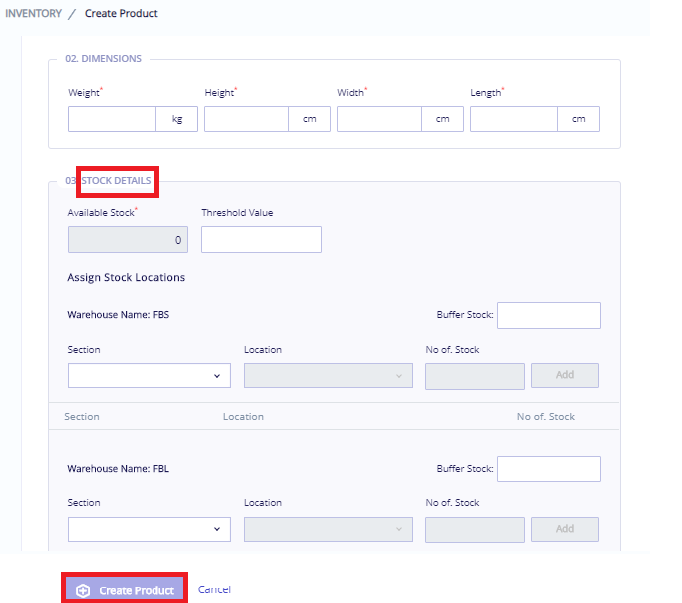Click Add button for FBS warehouse
The width and height of the screenshot is (682, 603).
(x=565, y=375)
